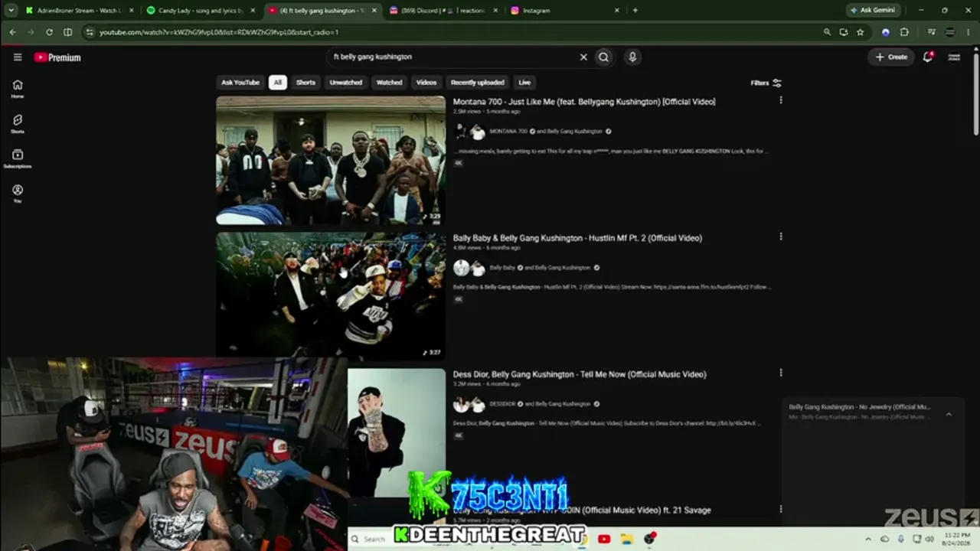This screenshot has width=980, height=551.
Task: Open Shorts in the YouTube sidebar
Action: [x=18, y=124]
